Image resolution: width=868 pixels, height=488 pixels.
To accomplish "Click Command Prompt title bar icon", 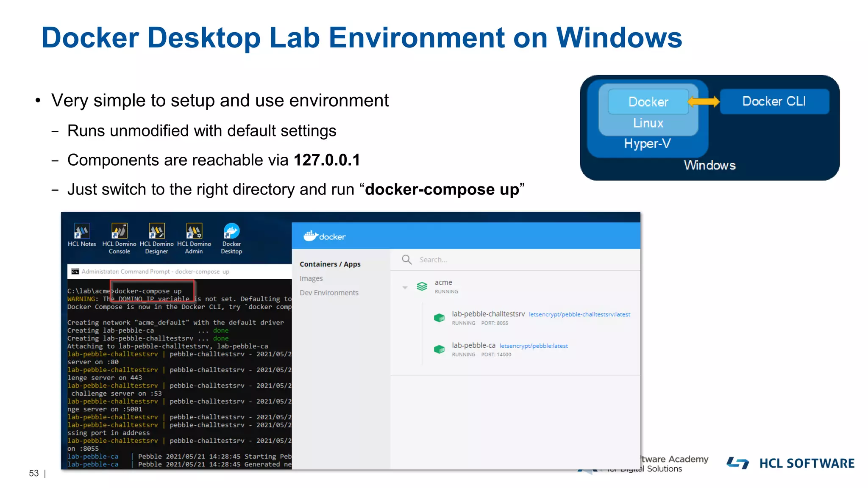I will [75, 272].
